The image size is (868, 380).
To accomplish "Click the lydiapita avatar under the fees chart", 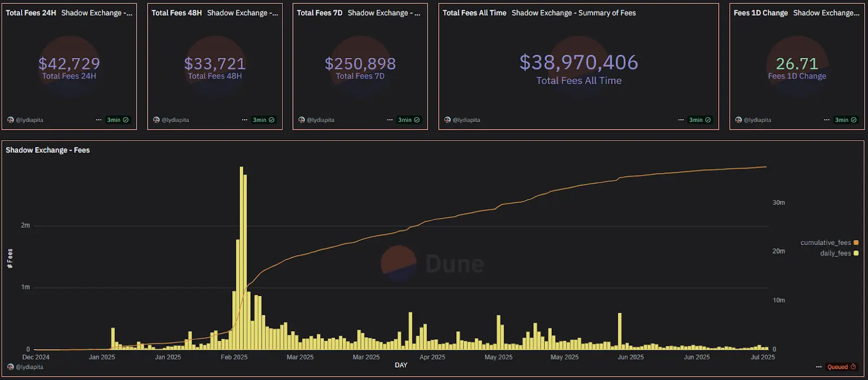I will pyautogui.click(x=10, y=367).
